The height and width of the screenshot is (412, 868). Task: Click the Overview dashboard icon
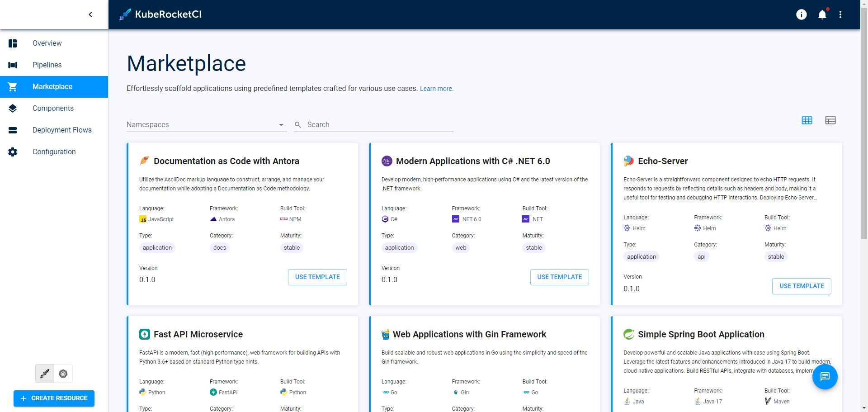pos(13,43)
